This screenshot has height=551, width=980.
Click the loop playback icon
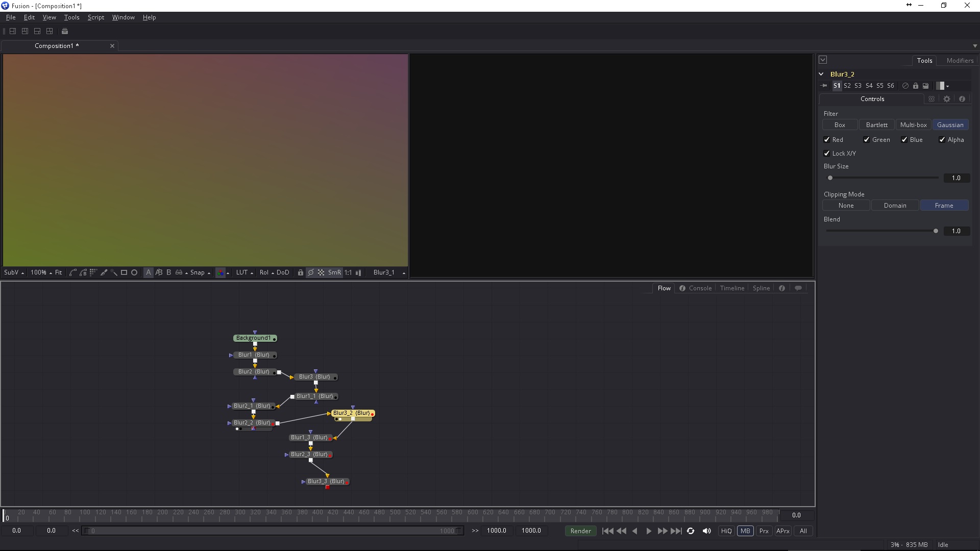[691, 531]
